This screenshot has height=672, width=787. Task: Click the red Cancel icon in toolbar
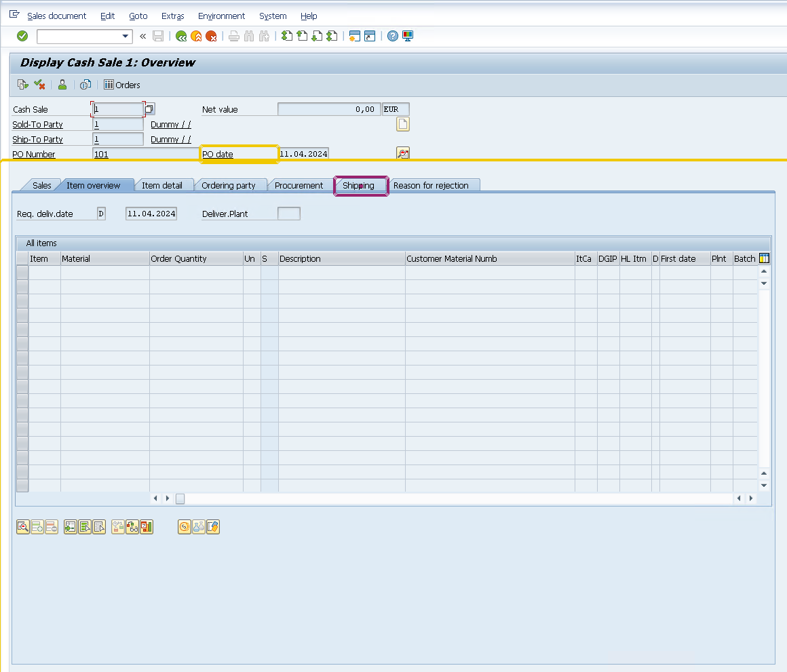[x=212, y=36]
